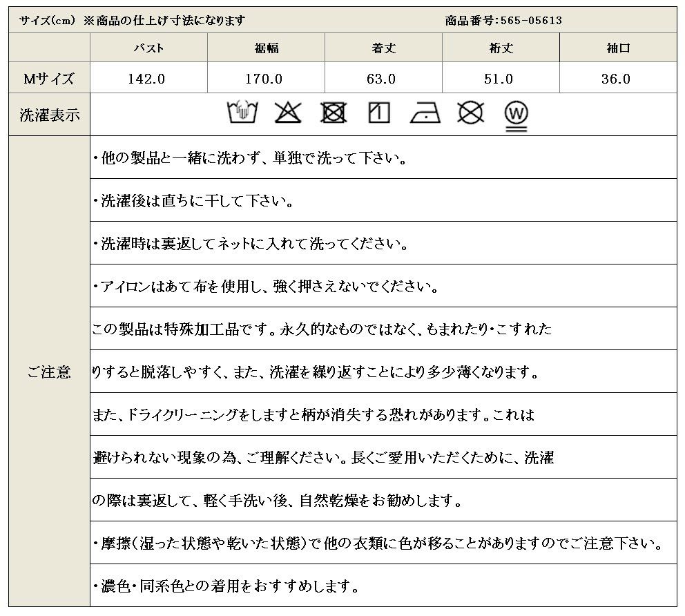Click the ご注意 section label
The height and width of the screenshot is (616, 685).
(49, 372)
